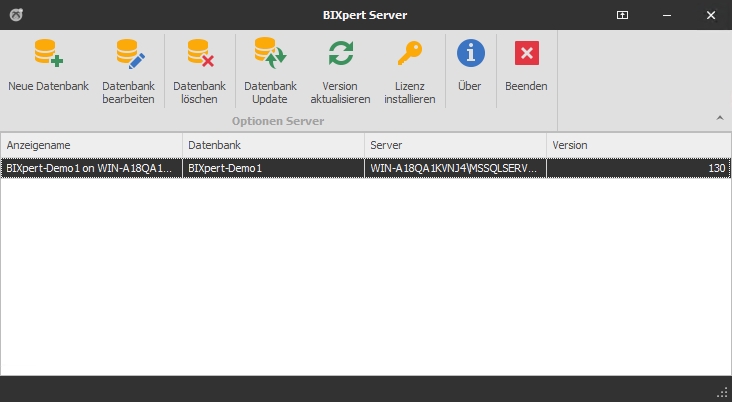Click the resize grip in the status bar

pyautogui.click(x=721, y=391)
